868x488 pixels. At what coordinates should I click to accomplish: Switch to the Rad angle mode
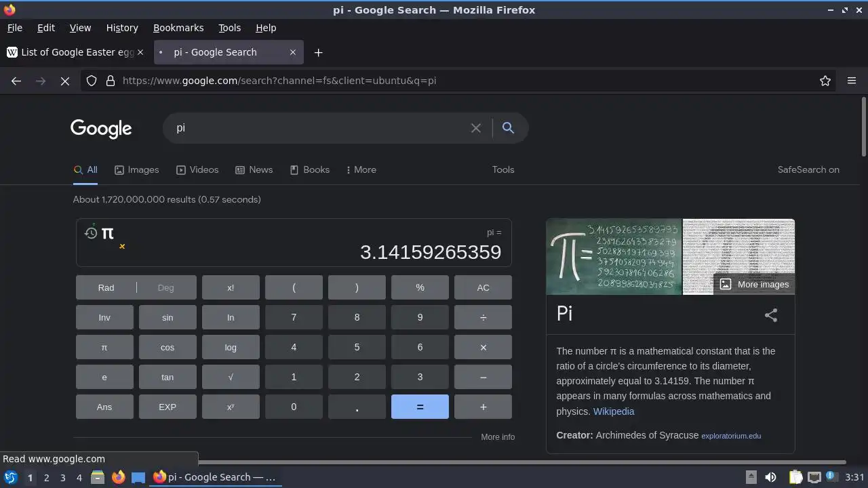coord(106,287)
